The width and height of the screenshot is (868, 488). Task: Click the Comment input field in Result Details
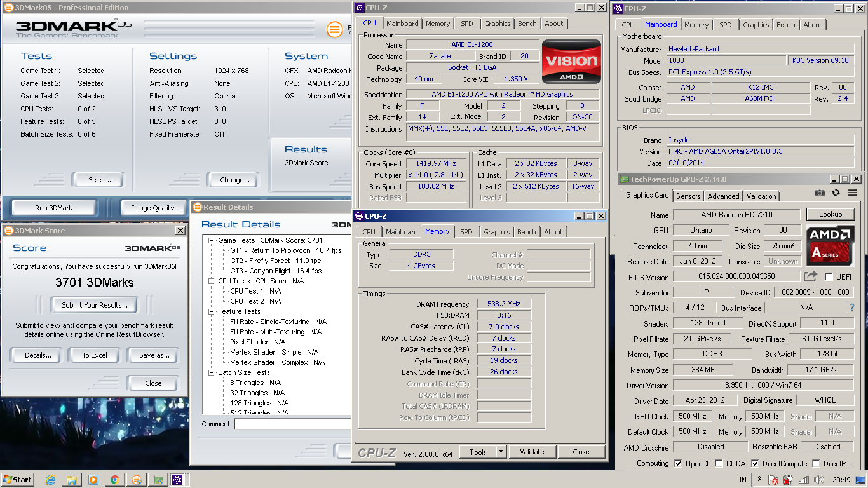(292, 424)
